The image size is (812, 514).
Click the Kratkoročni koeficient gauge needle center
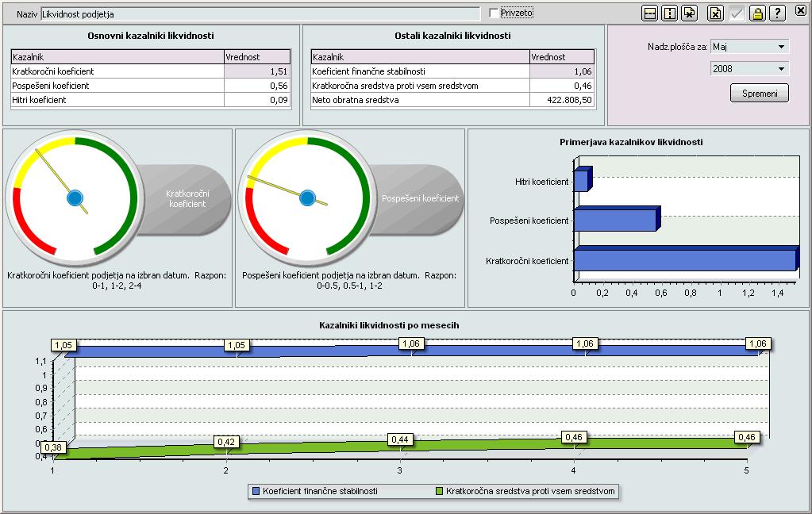[75, 198]
